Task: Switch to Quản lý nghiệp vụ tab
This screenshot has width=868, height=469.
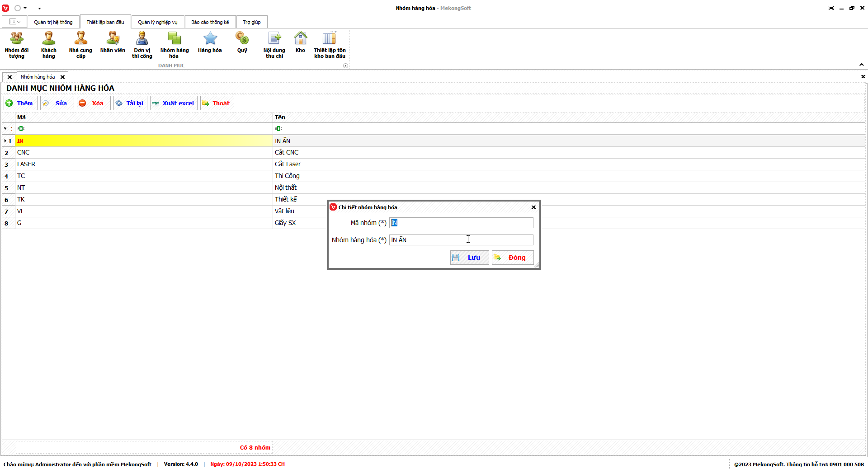Action: pyautogui.click(x=158, y=22)
